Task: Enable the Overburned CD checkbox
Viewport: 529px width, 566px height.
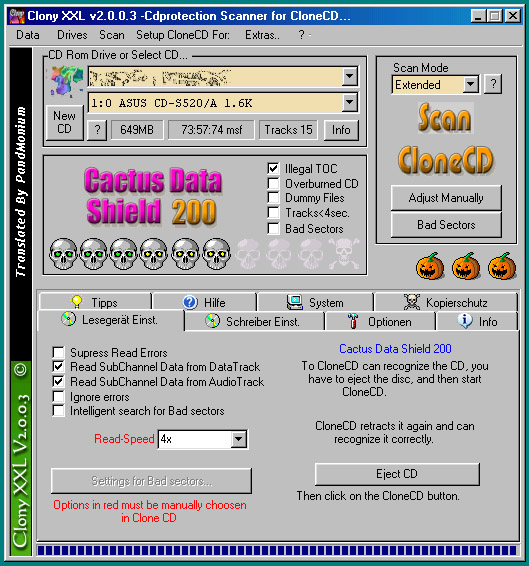Action: point(273,183)
